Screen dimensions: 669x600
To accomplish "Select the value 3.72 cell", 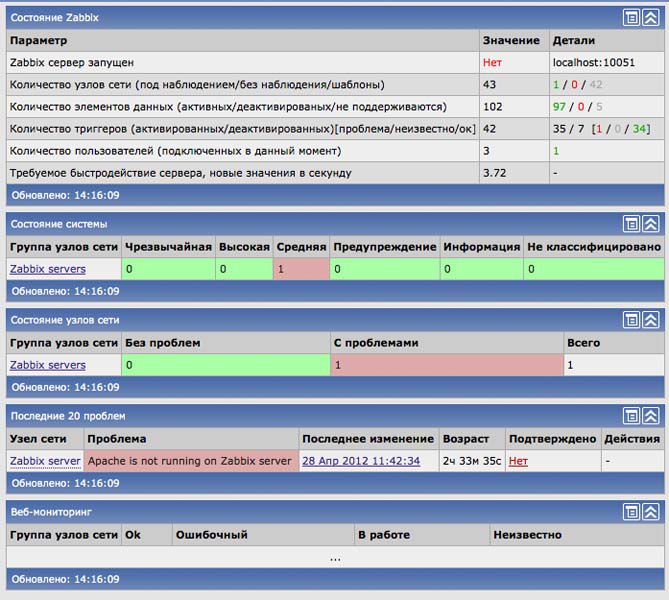I will 514,173.
